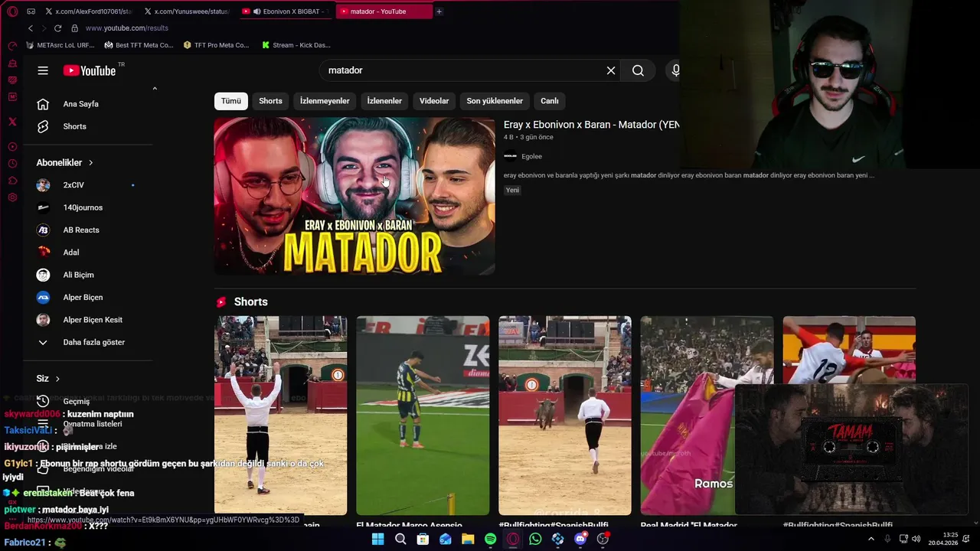Open the Egolee channel avatar
The image size is (980, 551).
511,156
